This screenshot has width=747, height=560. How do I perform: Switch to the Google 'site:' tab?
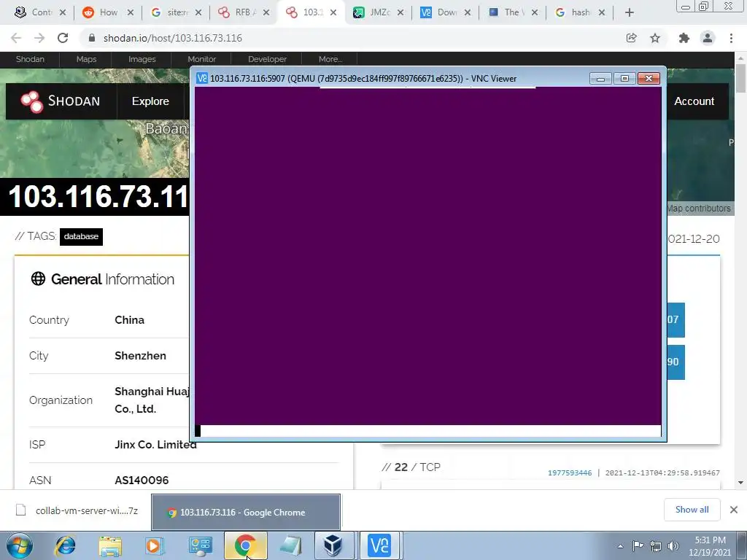tap(175, 12)
